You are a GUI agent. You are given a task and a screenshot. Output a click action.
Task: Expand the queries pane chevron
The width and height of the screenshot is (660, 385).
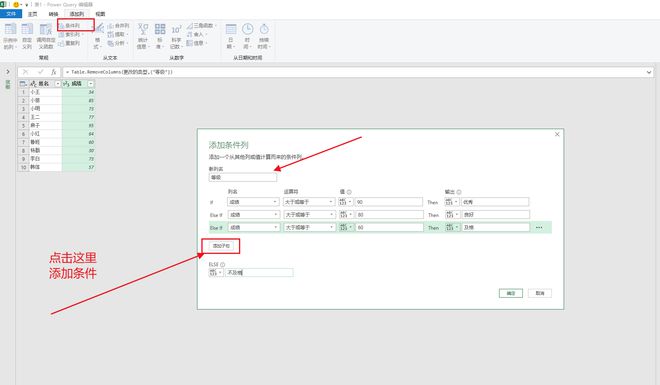[x=8, y=72]
